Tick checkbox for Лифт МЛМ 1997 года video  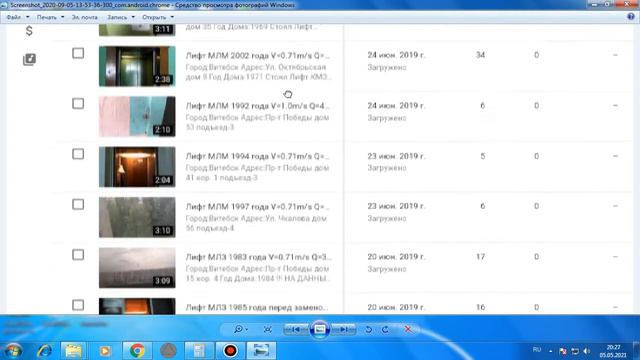pos(78,204)
